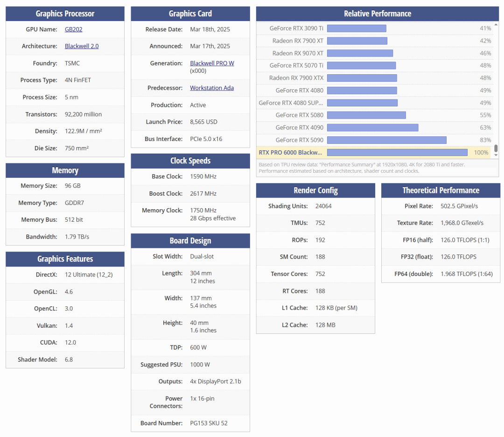Click the Mar 18th, 2025 release date
Viewport: 504px width, 437px height.
pos(210,29)
